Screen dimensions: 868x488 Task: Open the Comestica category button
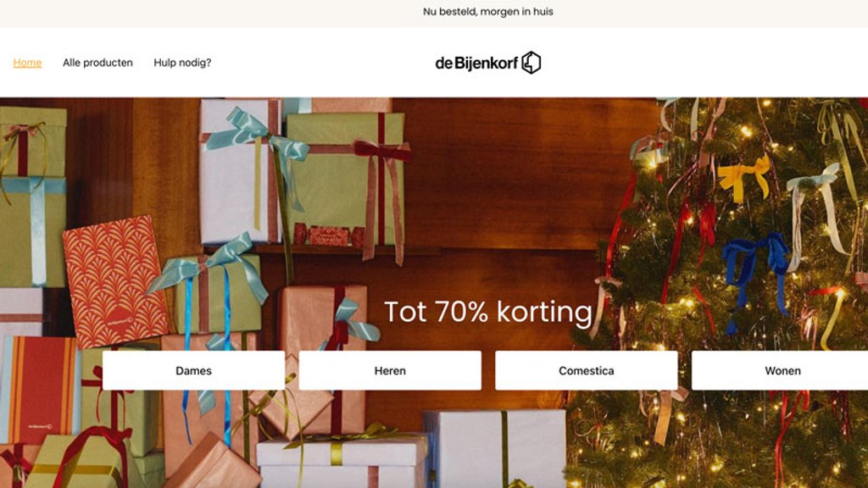(x=587, y=371)
